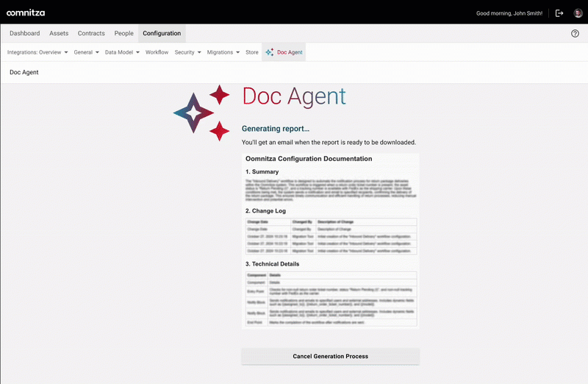Open the user avatar profile picture

pos(578,13)
